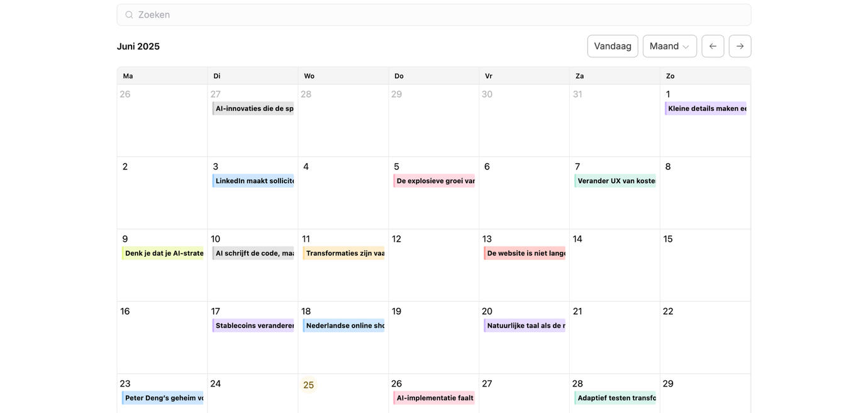Open 'Stablecoins veranderen' event on June 17

pos(253,325)
